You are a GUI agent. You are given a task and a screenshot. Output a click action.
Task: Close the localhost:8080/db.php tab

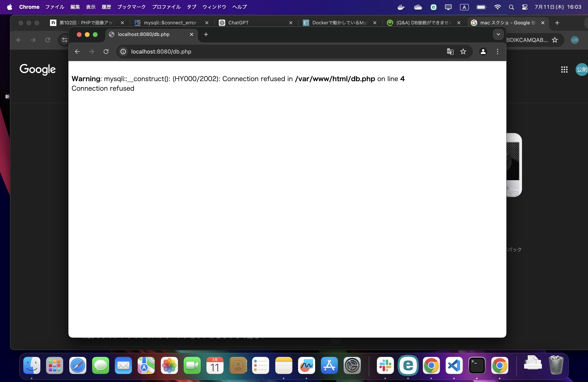(191, 34)
